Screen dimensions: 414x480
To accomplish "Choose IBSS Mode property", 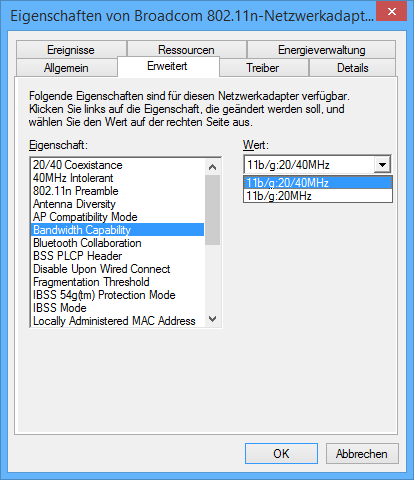I will click(117, 308).
